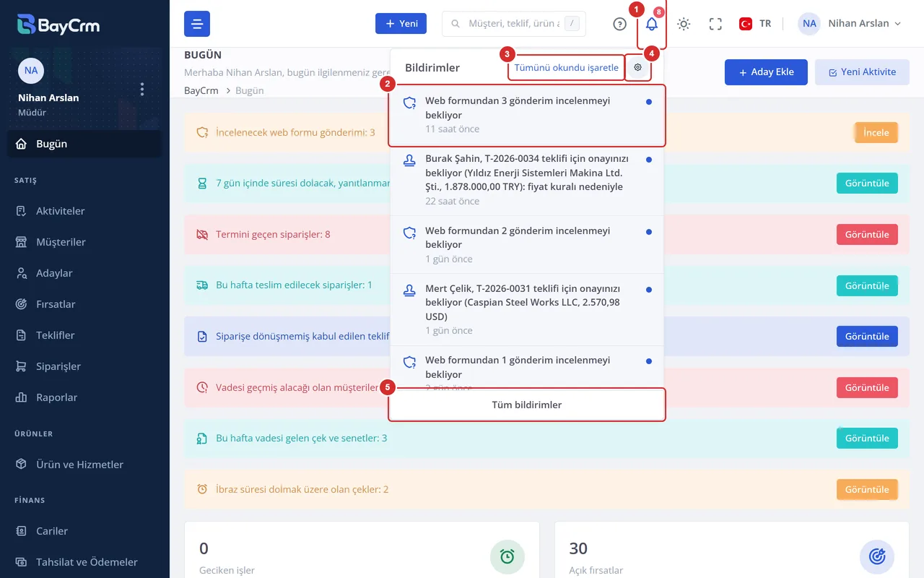Viewport: 924px width, 578px height.
Task: View orders to be delivered this week
Action: (867, 285)
